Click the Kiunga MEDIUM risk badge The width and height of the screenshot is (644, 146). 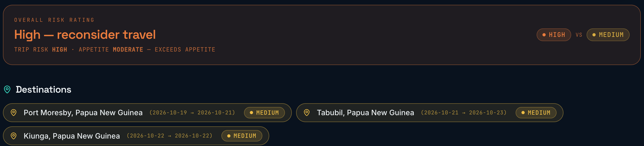tap(242, 136)
